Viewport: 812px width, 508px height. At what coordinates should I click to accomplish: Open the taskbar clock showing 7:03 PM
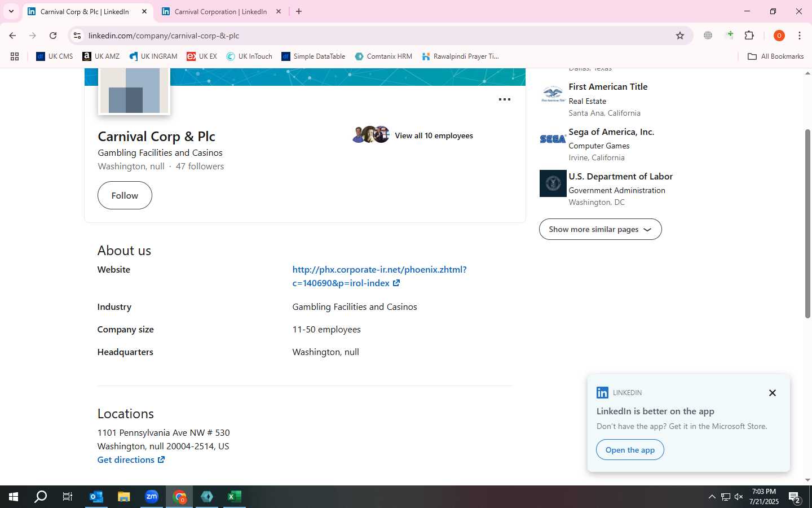coord(764,497)
